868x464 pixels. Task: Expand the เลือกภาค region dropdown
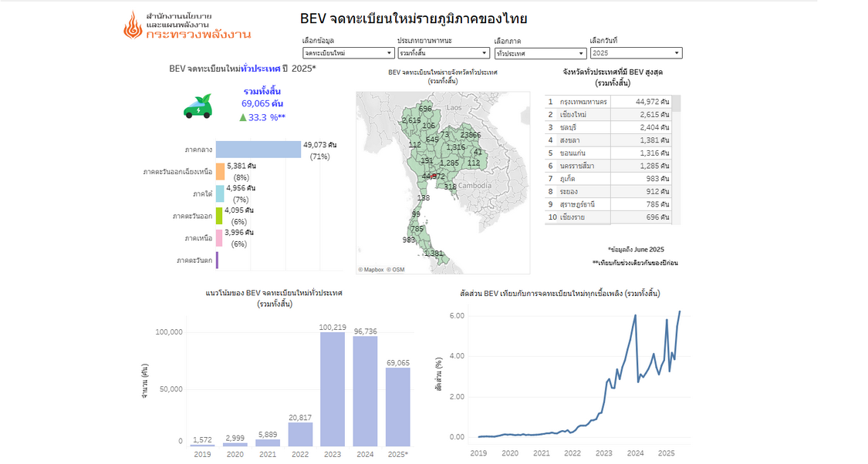pos(540,53)
